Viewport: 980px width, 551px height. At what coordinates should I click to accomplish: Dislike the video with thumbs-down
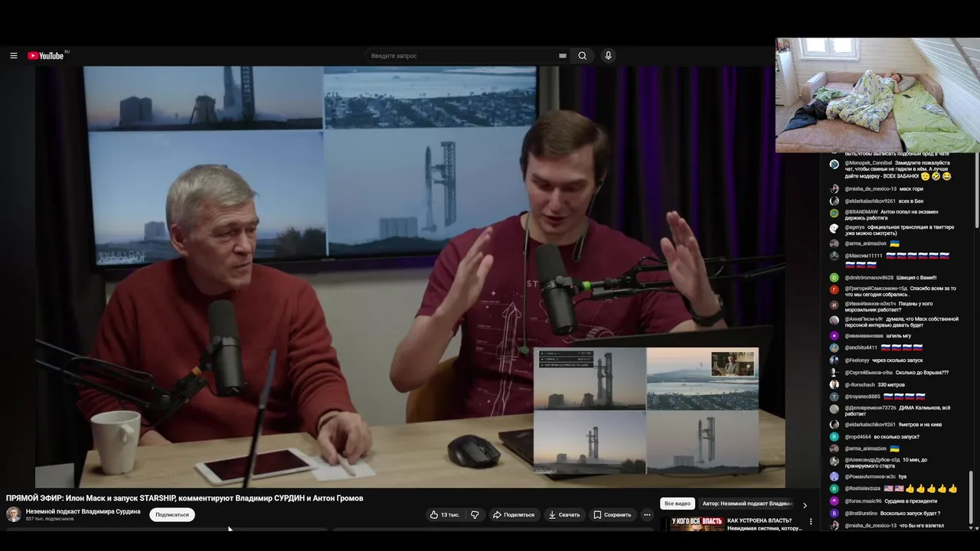pyautogui.click(x=475, y=515)
